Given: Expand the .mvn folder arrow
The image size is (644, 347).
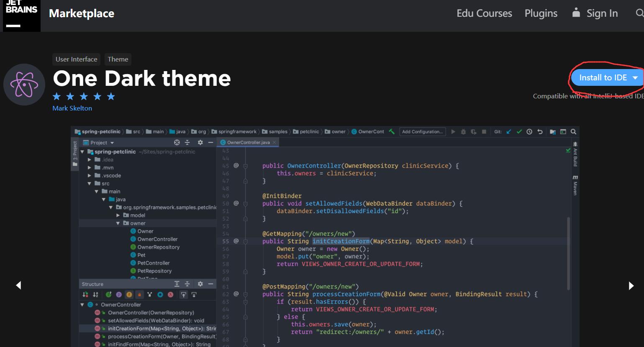Looking at the screenshot, I should point(89,167).
